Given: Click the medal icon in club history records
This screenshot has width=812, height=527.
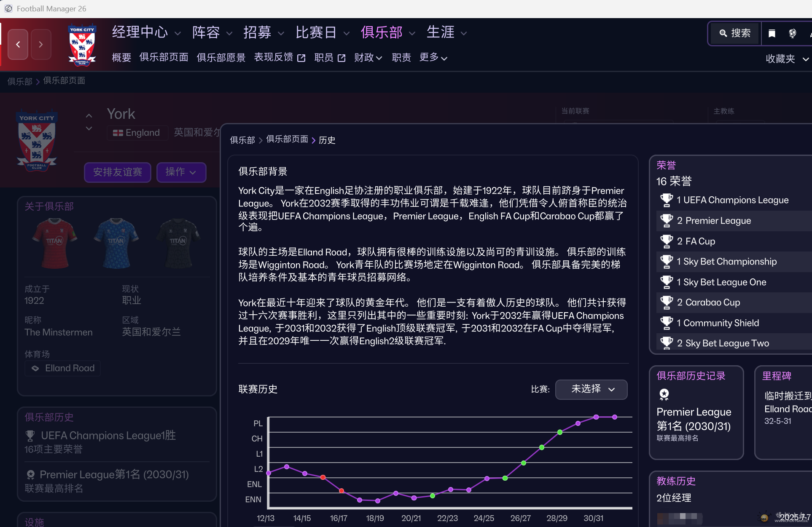Looking at the screenshot, I should point(664,394).
